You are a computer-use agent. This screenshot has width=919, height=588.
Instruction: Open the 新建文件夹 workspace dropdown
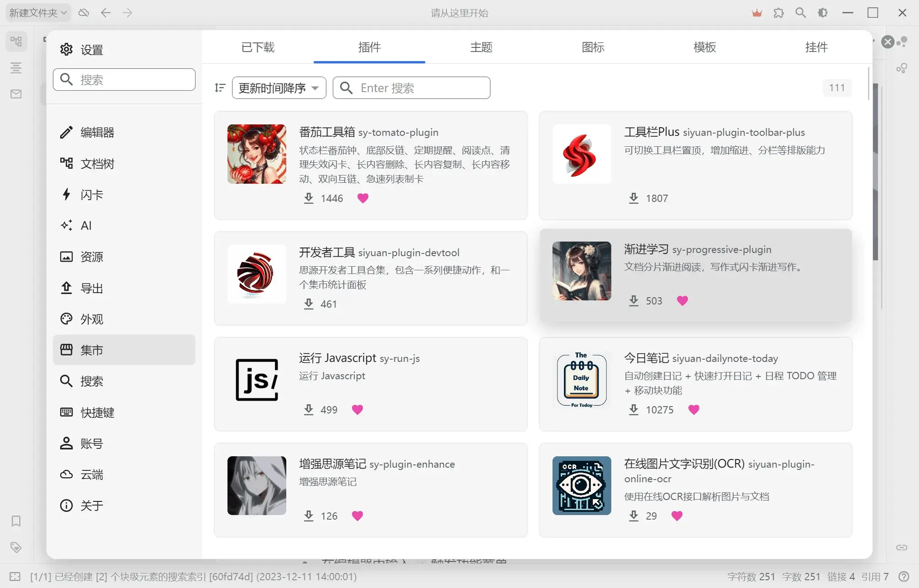pyautogui.click(x=38, y=13)
